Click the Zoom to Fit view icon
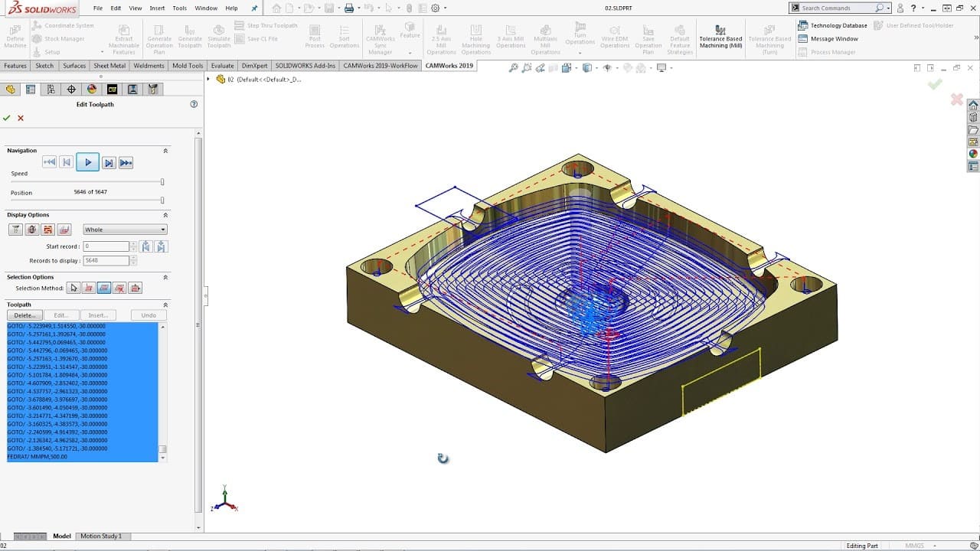 [514, 68]
